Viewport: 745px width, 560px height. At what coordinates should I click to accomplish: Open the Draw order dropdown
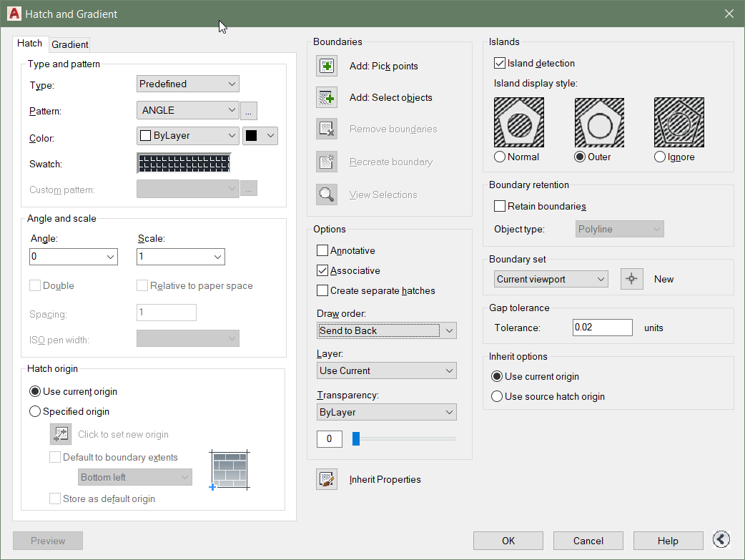[x=386, y=330]
